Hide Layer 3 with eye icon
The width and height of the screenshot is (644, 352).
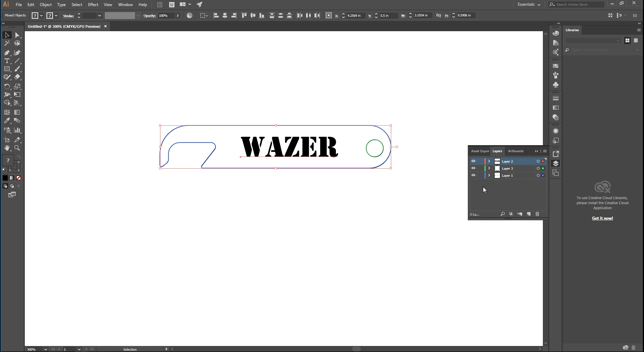474,168
